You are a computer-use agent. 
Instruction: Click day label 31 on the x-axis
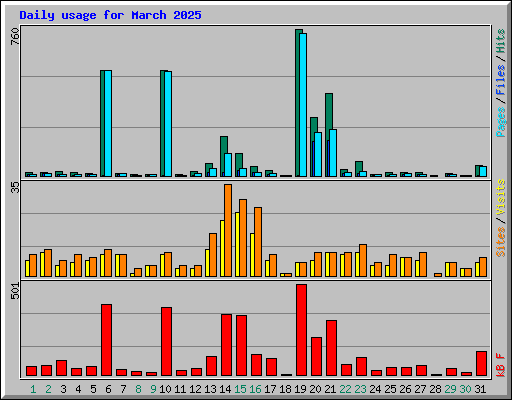[x=480, y=389]
